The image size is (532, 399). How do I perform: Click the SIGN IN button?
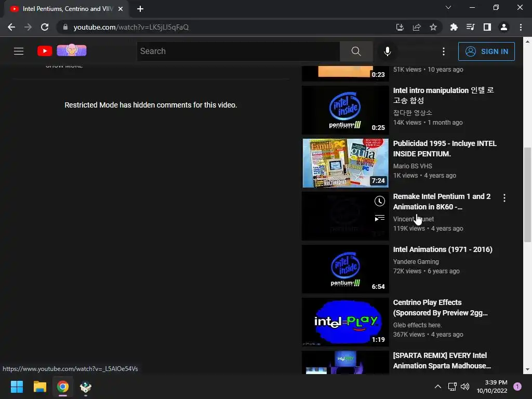[486, 51]
